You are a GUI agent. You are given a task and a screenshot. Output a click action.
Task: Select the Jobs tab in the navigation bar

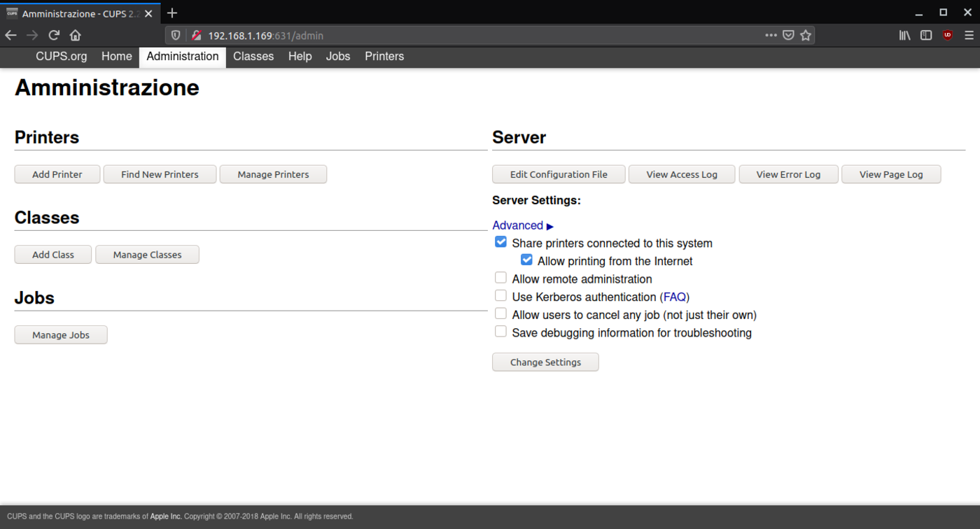click(x=337, y=57)
